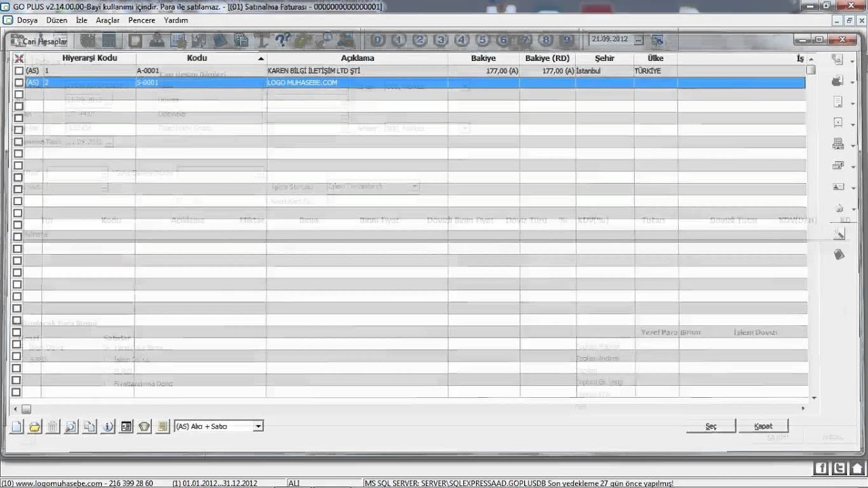Tick the first empty row checkbox below LOGO MUHASEBE.COM

tap(18, 94)
